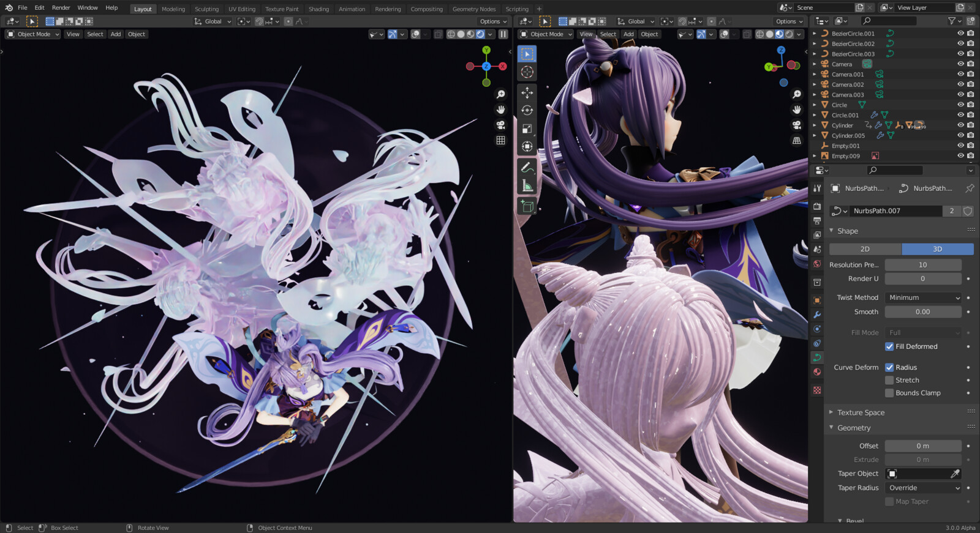Switch perspective/orthographic in left viewport
The width and height of the screenshot is (980, 533).
pos(500,140)
